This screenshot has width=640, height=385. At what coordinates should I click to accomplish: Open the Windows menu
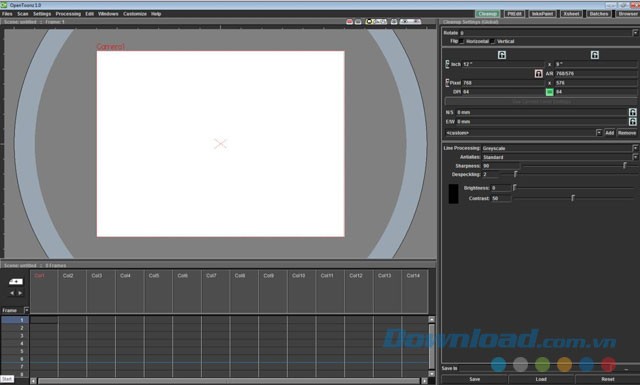108,14
